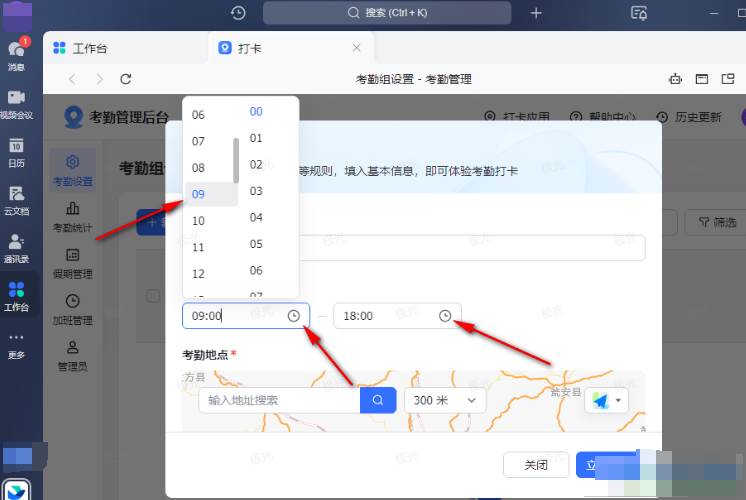Go back with the left arrow

[72, 79]
